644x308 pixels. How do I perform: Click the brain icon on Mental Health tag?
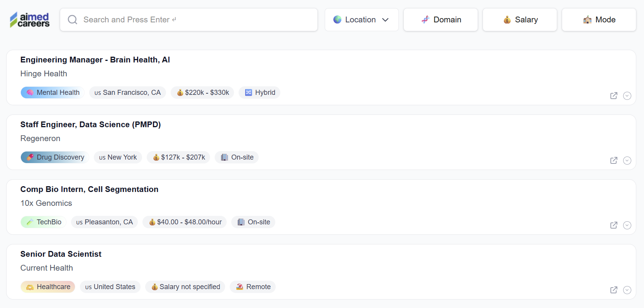click(x=30, y=93)
